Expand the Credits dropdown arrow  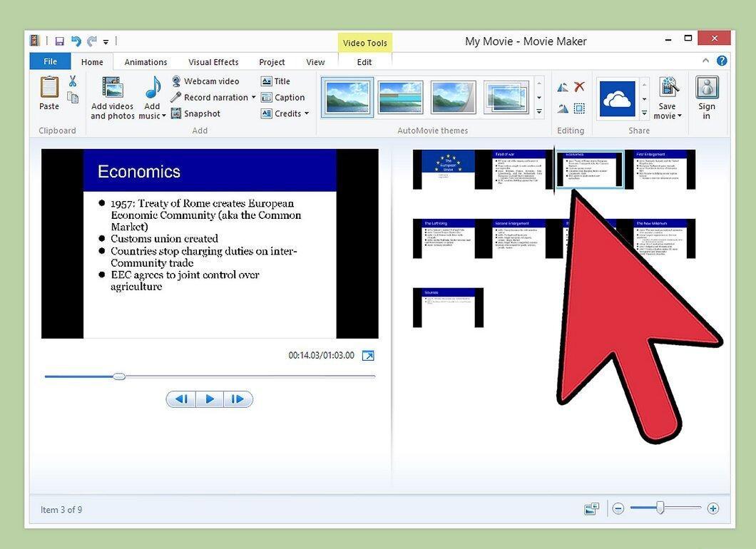point(307,114)
